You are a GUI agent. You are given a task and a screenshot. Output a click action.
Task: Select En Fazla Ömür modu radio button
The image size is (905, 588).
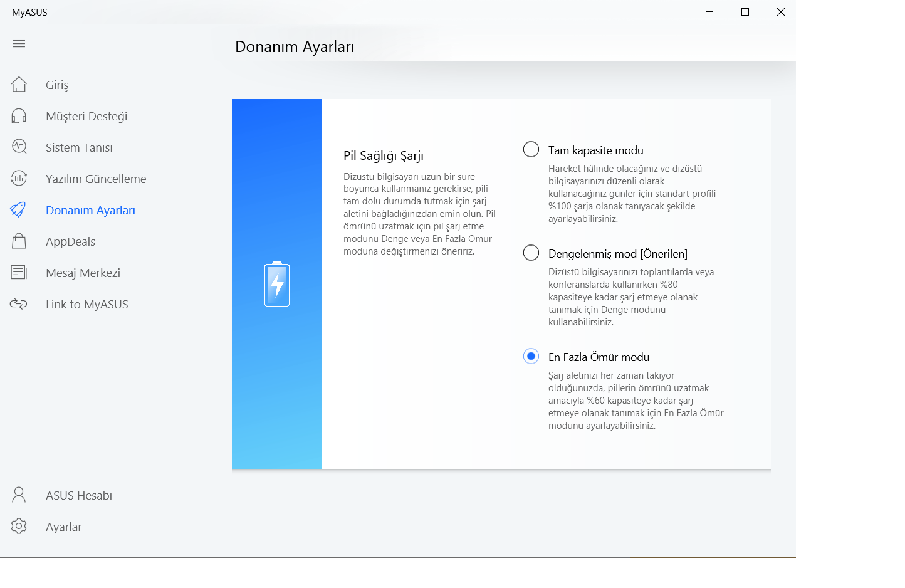(531, 356)
